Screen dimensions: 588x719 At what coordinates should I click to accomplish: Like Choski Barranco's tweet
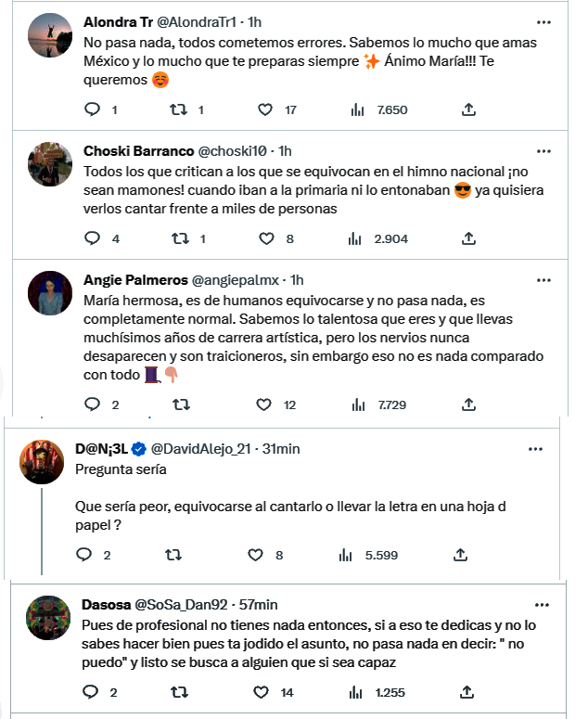(x=266, y=238)
